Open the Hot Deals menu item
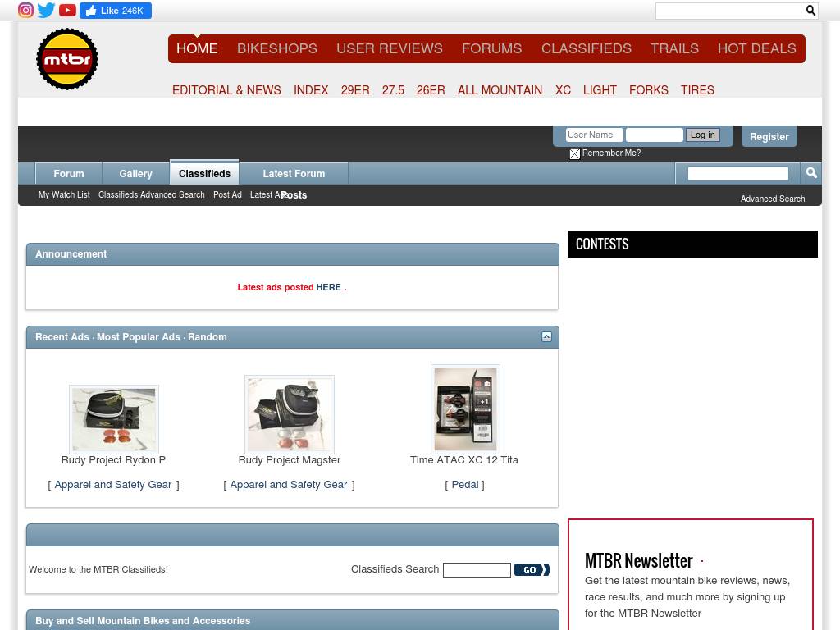This screenshot has height=630, width=840. point(756,48)
